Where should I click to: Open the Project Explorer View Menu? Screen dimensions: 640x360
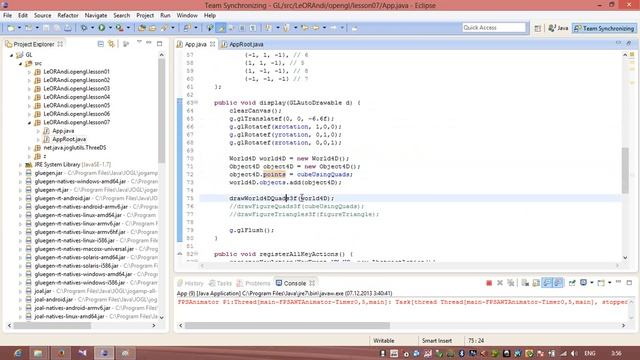[139, 43]
